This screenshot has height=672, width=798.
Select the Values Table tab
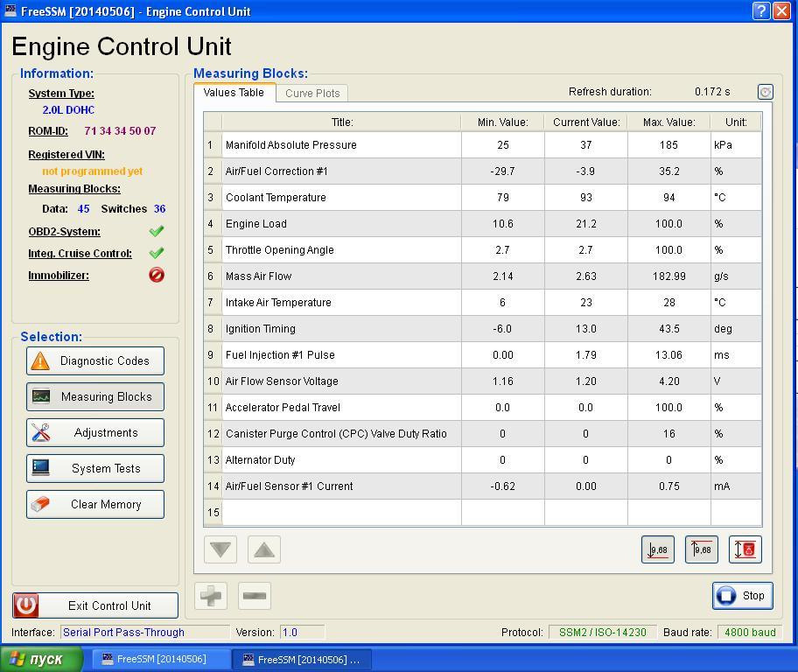(x=234, y=93)
